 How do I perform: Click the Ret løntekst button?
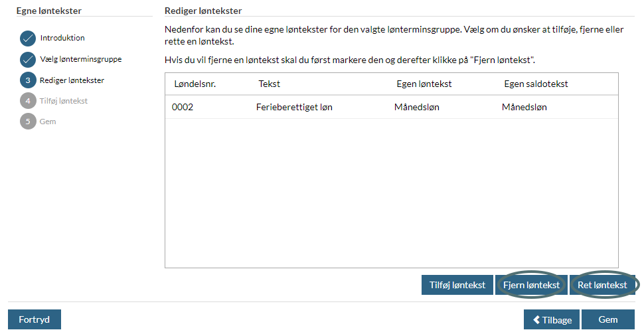tap(602, 285)
